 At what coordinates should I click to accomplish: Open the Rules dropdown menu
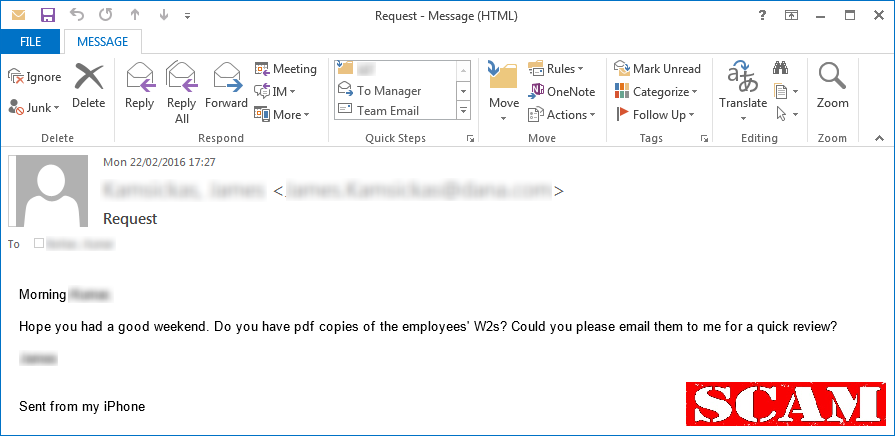[x=556, y=68]
